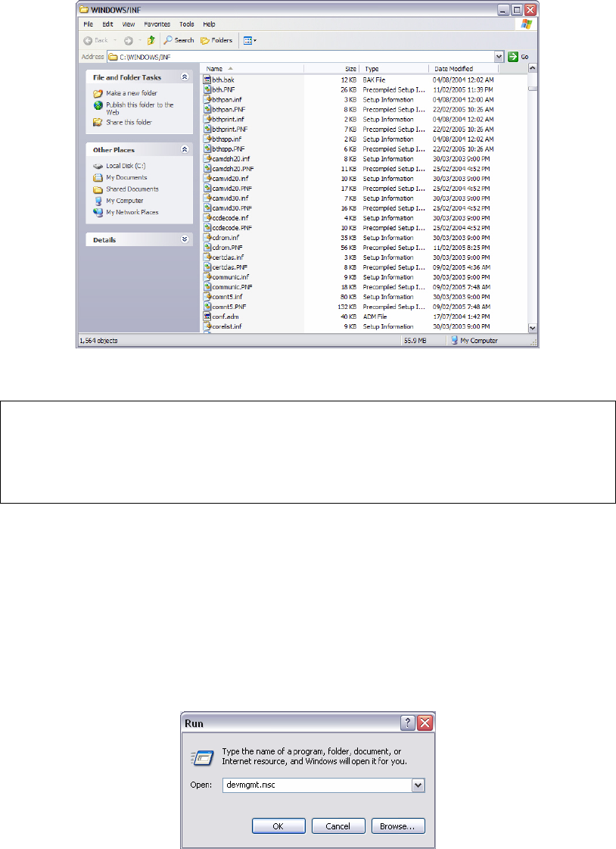Open the Address bar dropdown arrow
Screen dimensions: 616x849
coord(499,56)
